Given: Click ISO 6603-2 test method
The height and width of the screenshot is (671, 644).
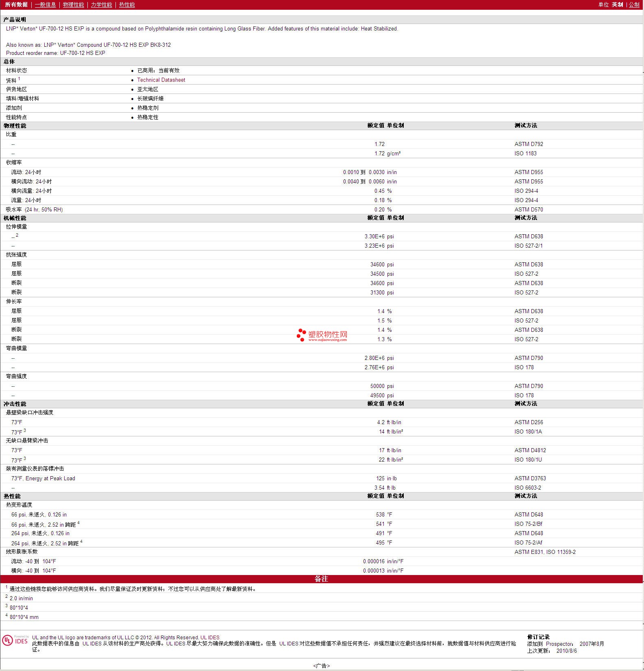Looking at the screenshot, I should click(528, 488).
